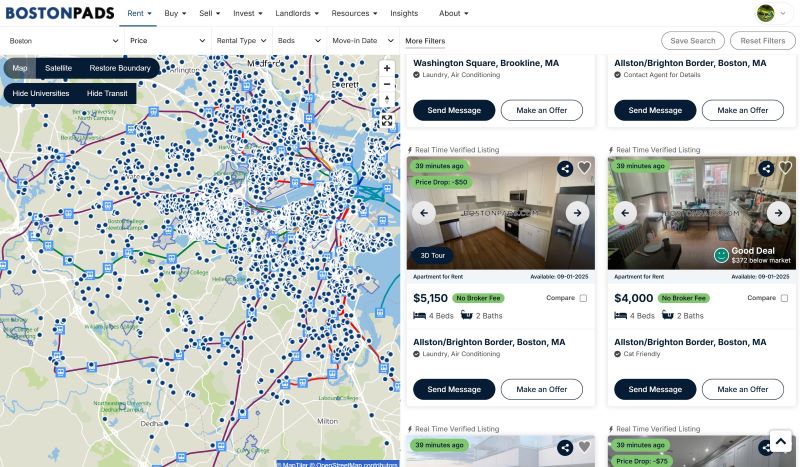
Task: Open 3D Tour of $5,150 listing
Action: [x=433, y=255]
